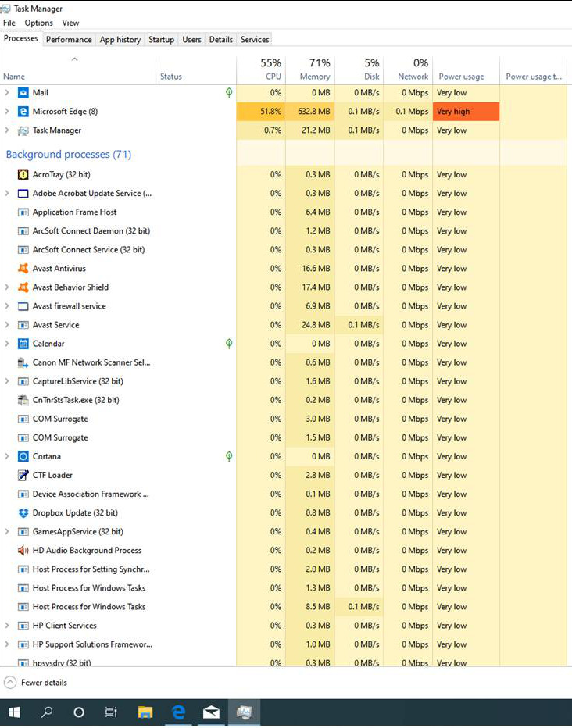
Task: Open Mail from the taskbar envelope icon
Action: click(211, 712)
